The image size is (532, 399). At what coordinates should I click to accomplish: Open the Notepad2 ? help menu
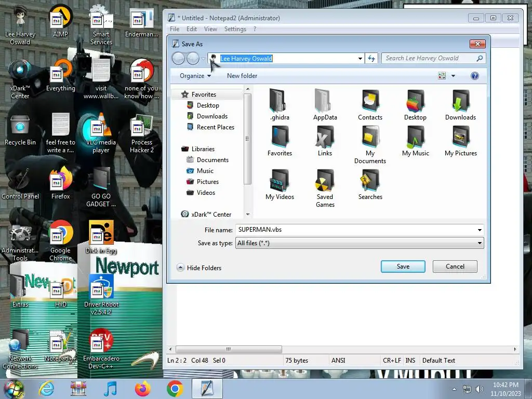point(255,29)
